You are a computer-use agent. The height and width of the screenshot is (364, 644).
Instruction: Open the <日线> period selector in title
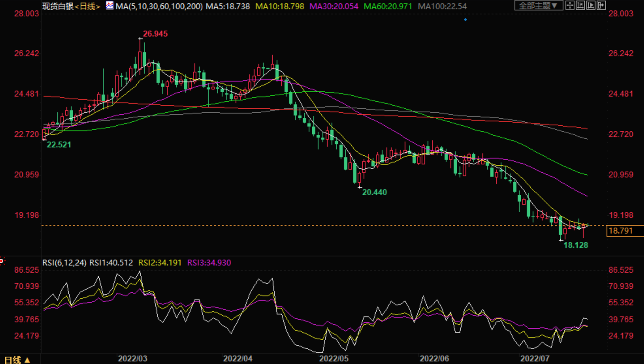tap(88, 6)
